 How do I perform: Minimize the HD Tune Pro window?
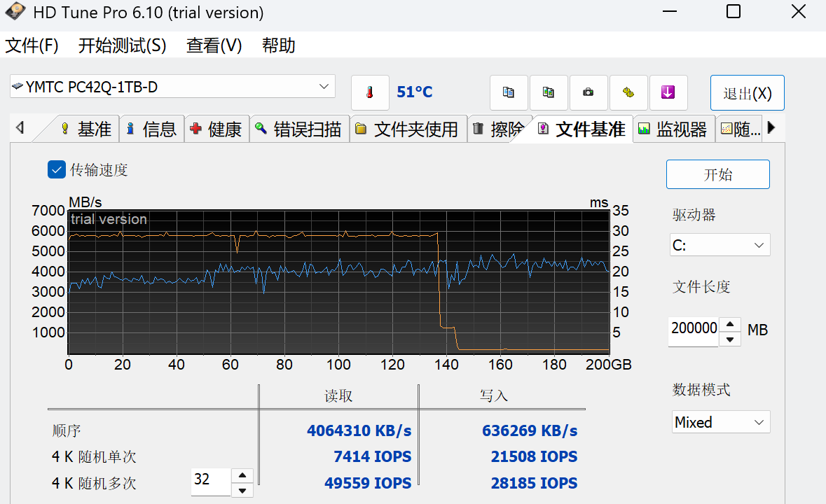[x=670, y=12]
